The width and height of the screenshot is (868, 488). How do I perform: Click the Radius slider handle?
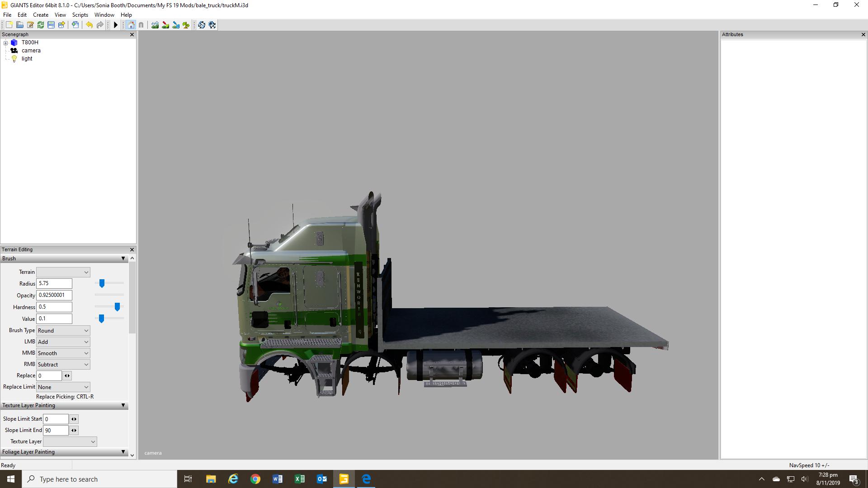coord(102,283)
